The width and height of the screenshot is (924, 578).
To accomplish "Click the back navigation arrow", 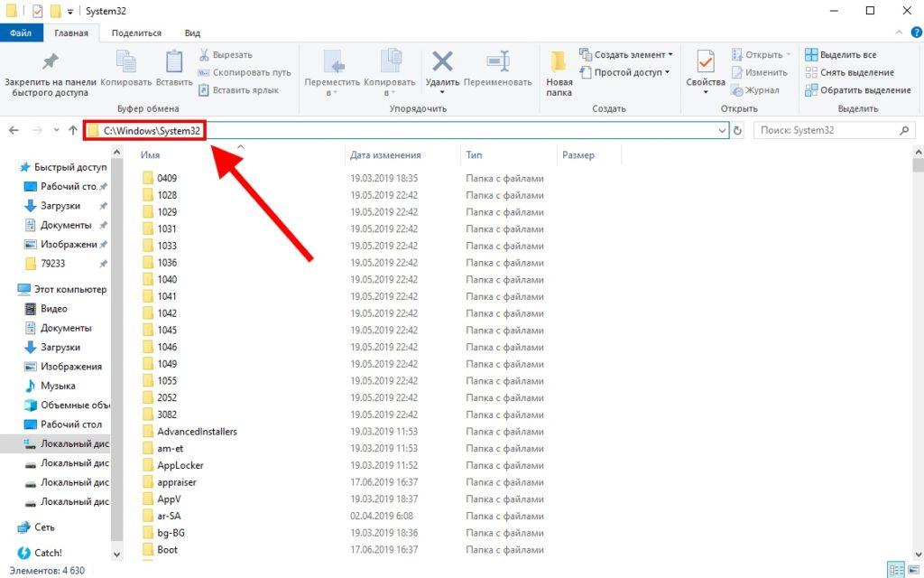I will point(14,130).
